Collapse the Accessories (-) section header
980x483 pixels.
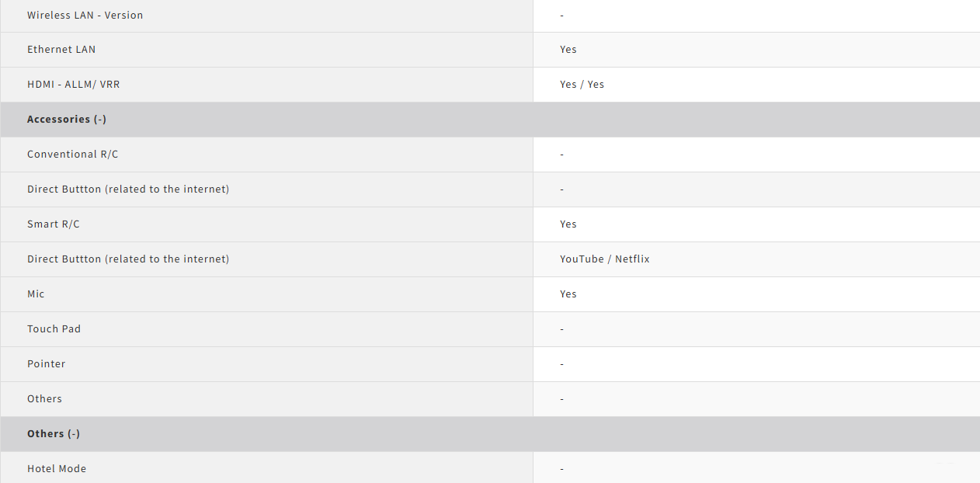[67, 120]
